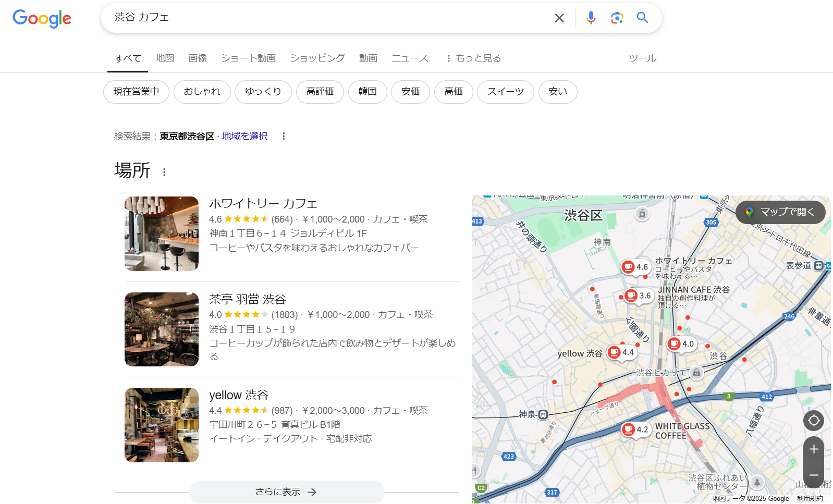Switch to the 画像 tab

(198, 58)
